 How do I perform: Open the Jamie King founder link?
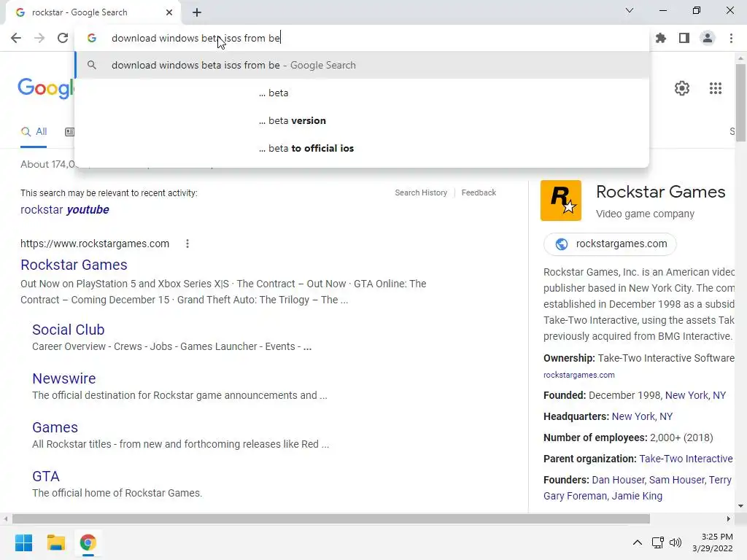click(x=637, y=496)
